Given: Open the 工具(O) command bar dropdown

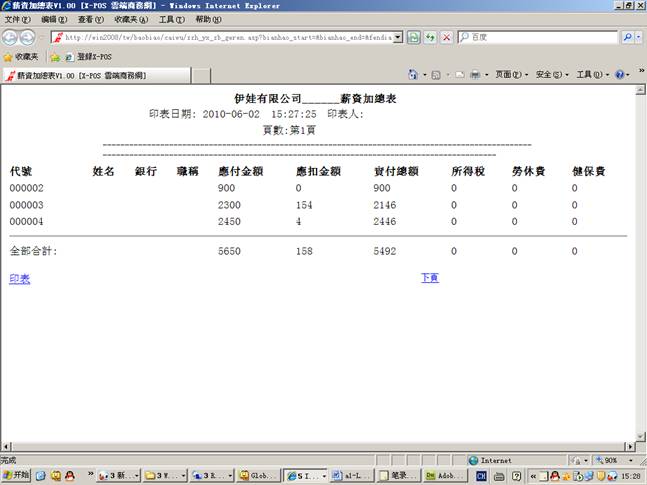Looking at the screenshot, I should [x=590, y=75].
